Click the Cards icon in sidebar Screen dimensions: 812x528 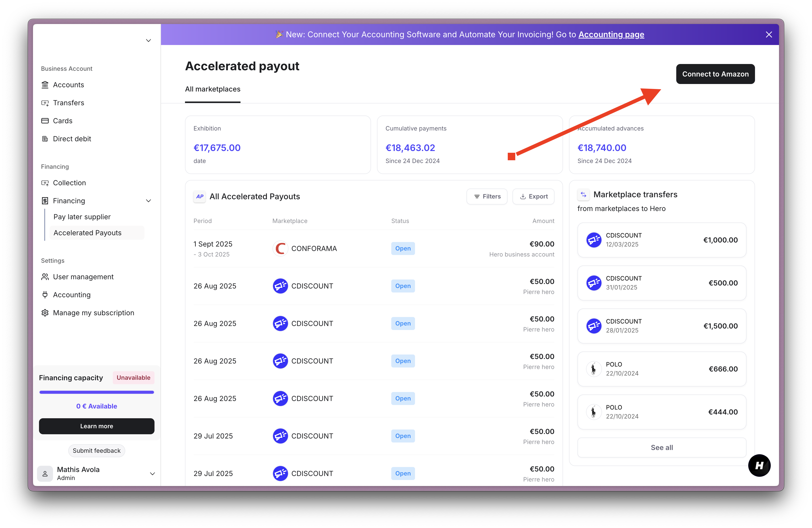coord(45,121)
